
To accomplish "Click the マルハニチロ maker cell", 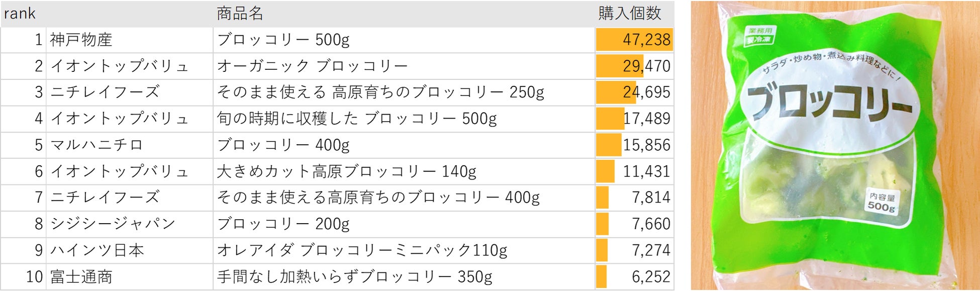I will 96,145.
